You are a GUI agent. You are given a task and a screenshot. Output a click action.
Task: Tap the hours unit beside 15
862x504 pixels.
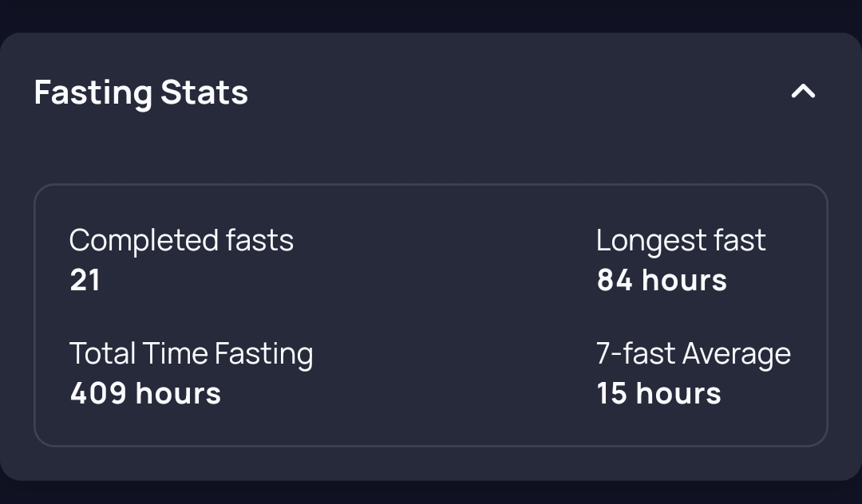click(x=678, y=394)
